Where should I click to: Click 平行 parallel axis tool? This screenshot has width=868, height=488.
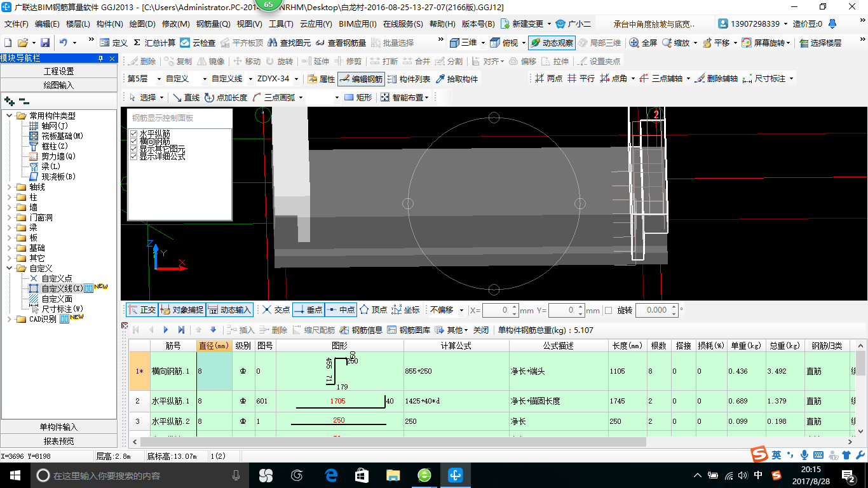point(581,79)
